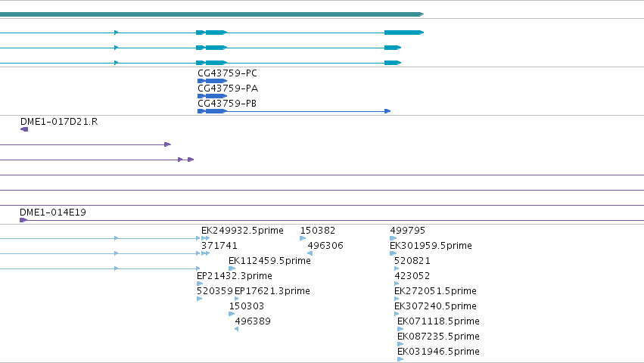Select the EK307240.5prime feature label
The image size is (644, 363).
(435, 306)
